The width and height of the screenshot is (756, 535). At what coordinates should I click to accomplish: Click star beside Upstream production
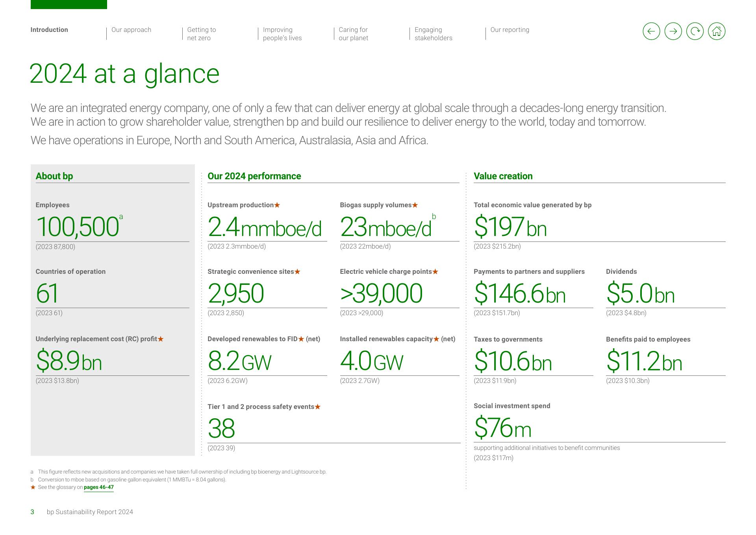(x=277, y=205)
